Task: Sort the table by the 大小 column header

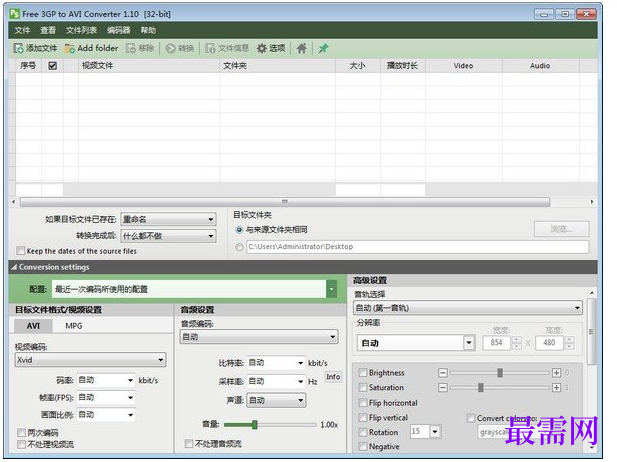Action: [358, 66]
